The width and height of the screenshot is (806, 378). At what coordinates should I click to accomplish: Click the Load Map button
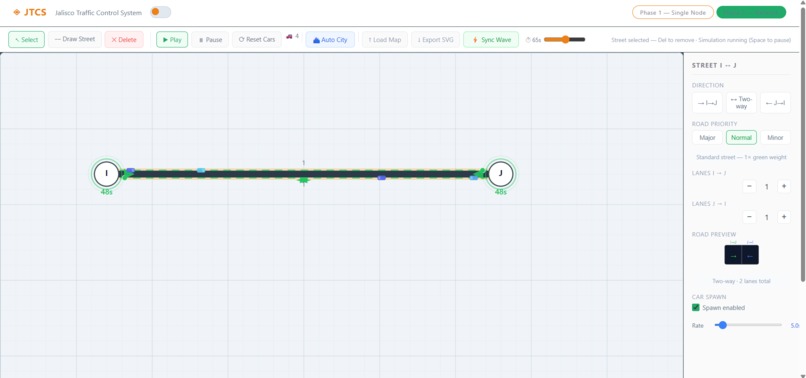click(x=385, y=40)
